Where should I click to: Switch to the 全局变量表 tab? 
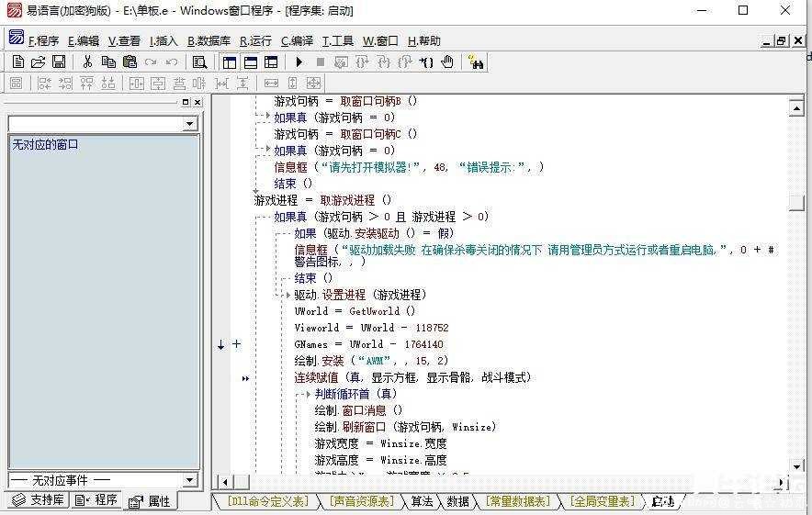(x=603, y=500)
